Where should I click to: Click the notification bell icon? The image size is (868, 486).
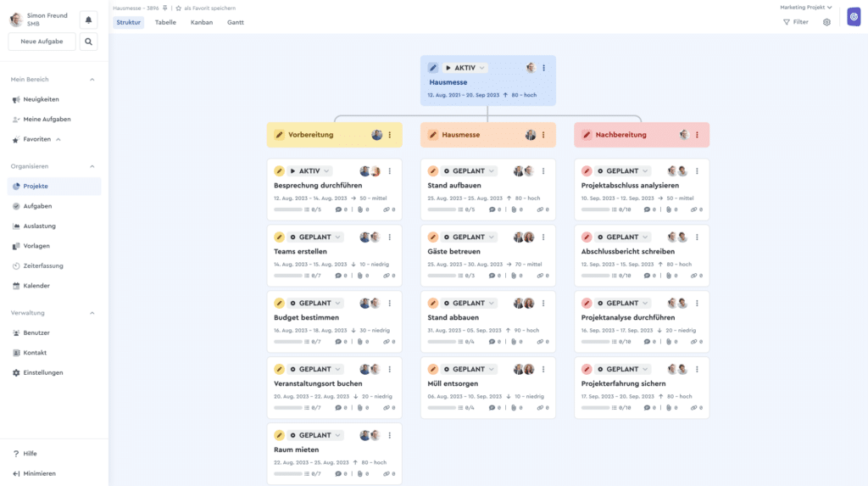click(x=88, y=20)
